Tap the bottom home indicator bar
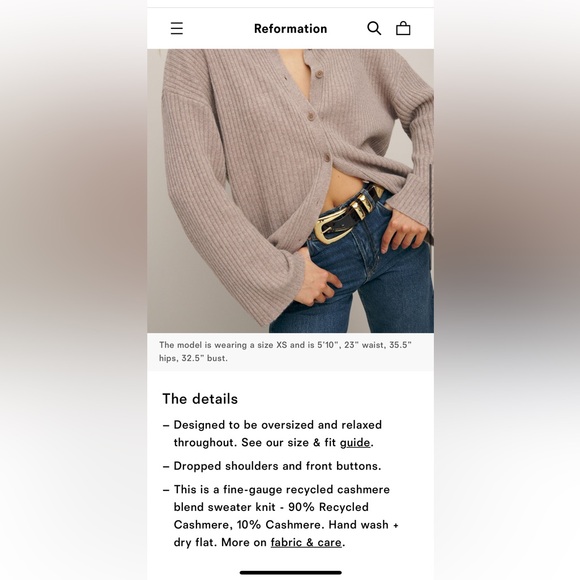This screenshot has height=580, width=580. (290, 573)
